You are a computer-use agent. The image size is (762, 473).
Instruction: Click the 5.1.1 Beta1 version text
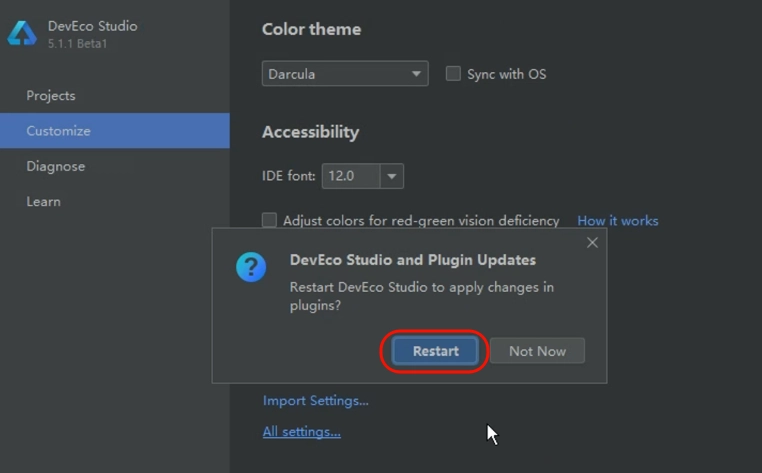[77, 44]
